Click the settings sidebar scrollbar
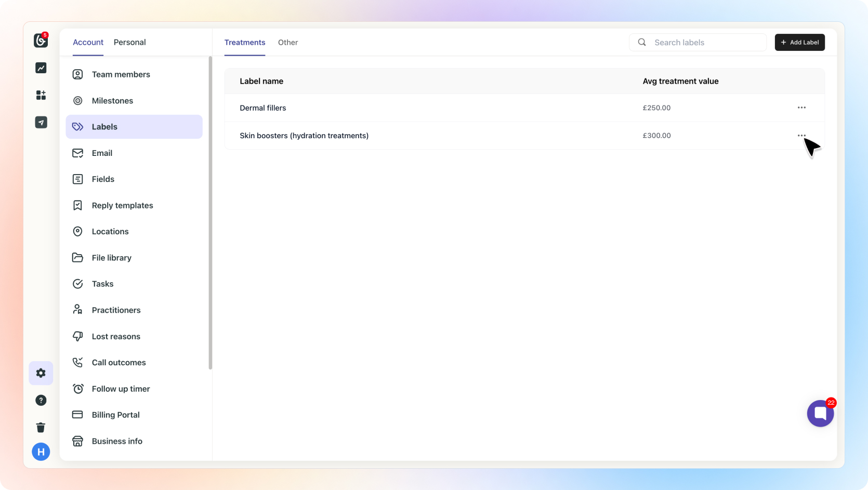This screenshot has width=868, height=490. pyautogui.click(x=211, y=213)
